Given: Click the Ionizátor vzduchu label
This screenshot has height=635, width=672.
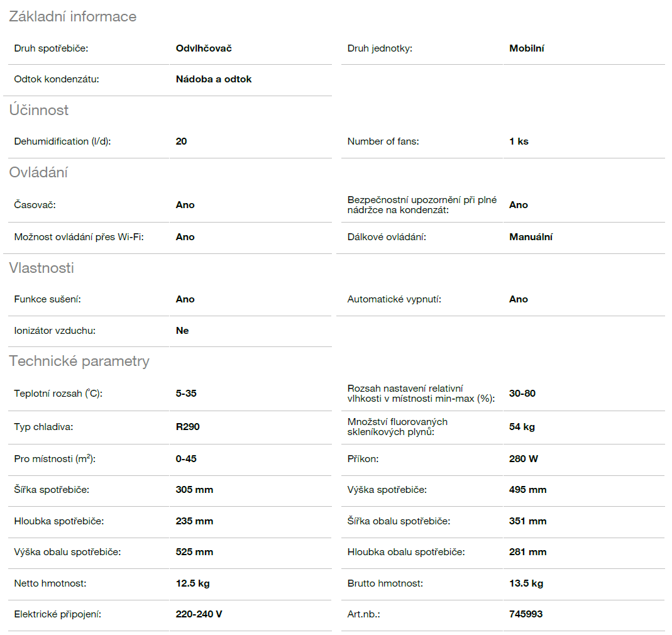Looking at the screenshot, I should (x=55, y=331).
